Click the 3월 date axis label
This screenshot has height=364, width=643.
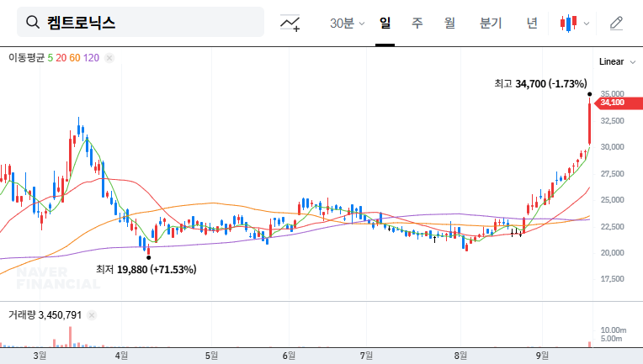coord(40,356)
